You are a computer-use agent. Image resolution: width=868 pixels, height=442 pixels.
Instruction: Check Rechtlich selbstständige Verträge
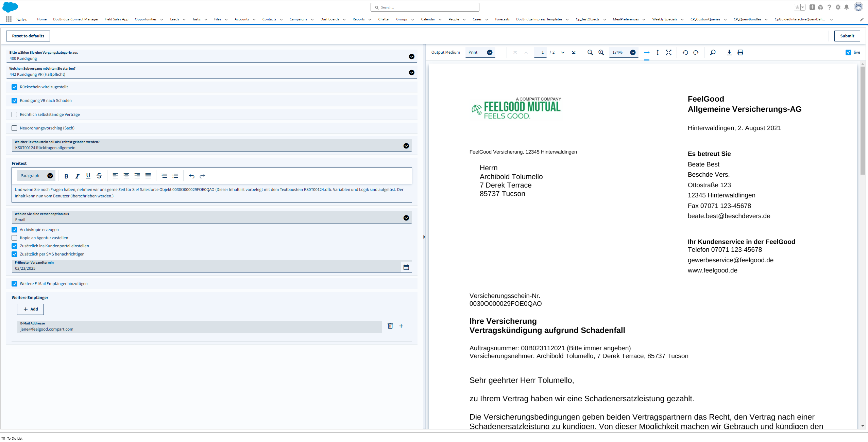[14, 114]
